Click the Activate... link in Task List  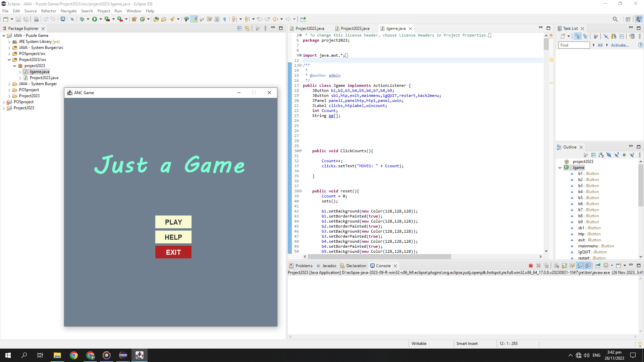point(620,45)
